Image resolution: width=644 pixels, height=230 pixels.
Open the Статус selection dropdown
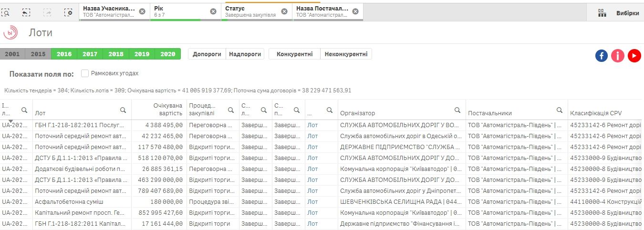[x=257, y=11]
